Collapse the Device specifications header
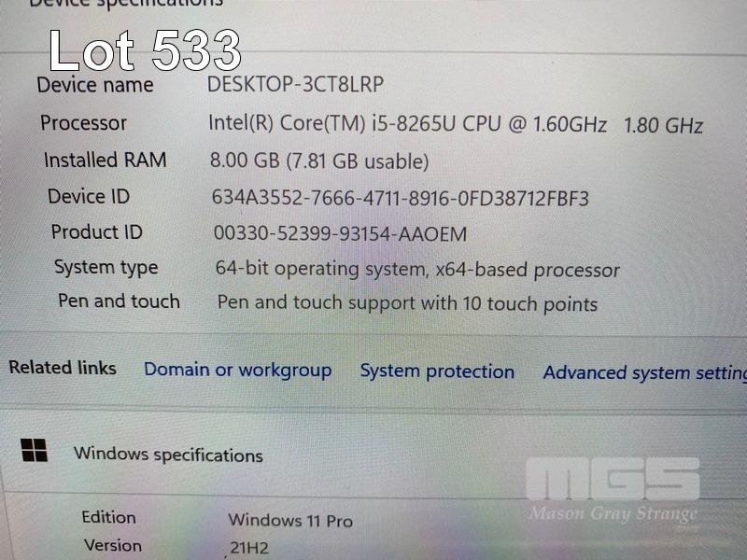The image size is (747, 560). pyautogui.click(x=126, y=3)
